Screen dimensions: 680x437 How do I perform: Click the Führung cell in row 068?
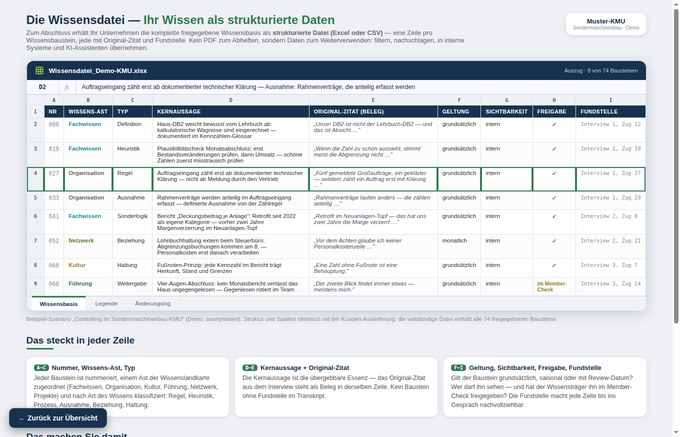88,287
